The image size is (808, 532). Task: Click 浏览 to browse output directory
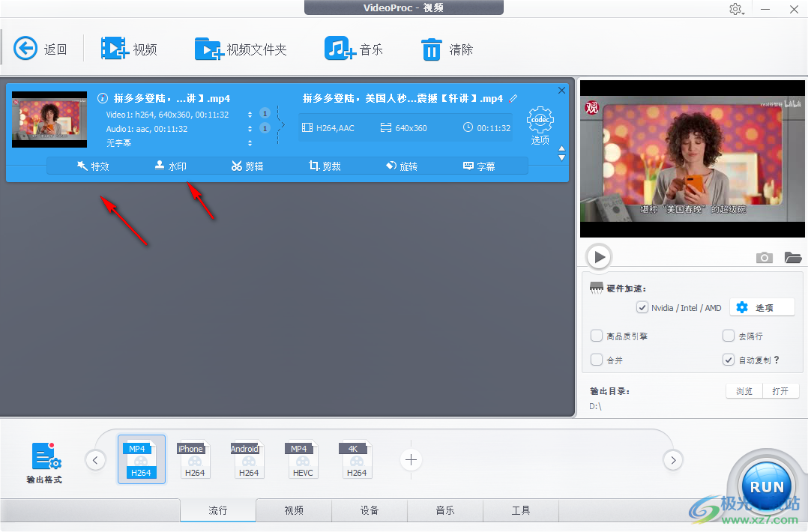(743, 390)
